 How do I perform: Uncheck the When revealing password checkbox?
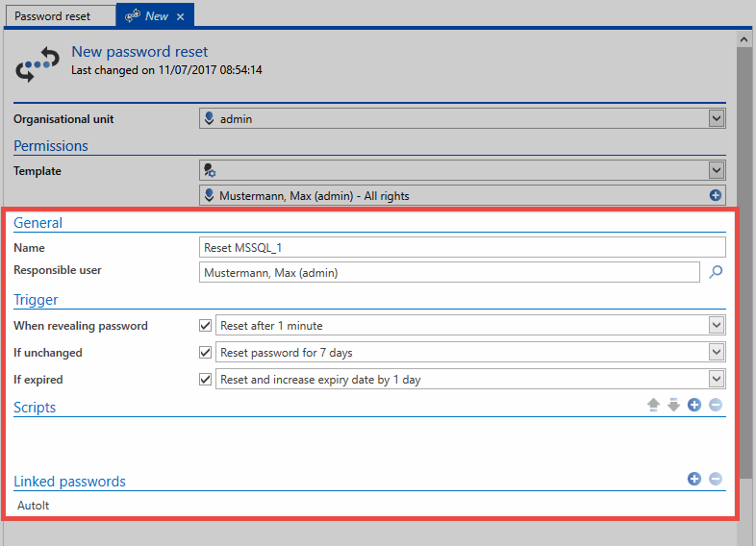tap(205, 325)
